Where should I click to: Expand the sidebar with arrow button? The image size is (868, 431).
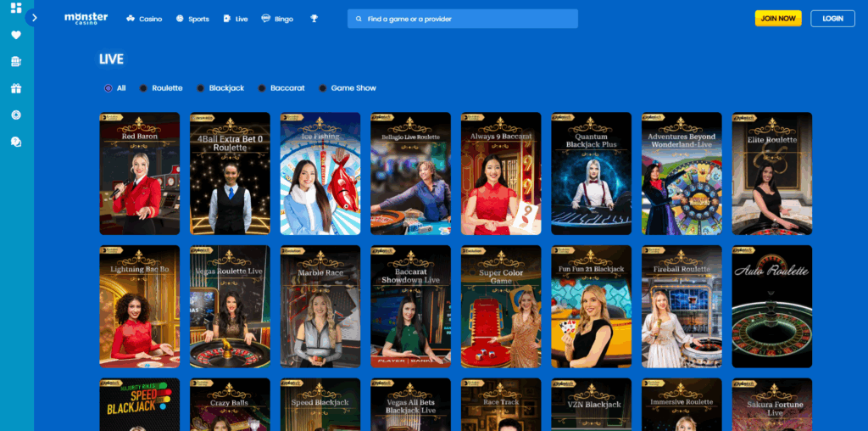tap(34, 18)
